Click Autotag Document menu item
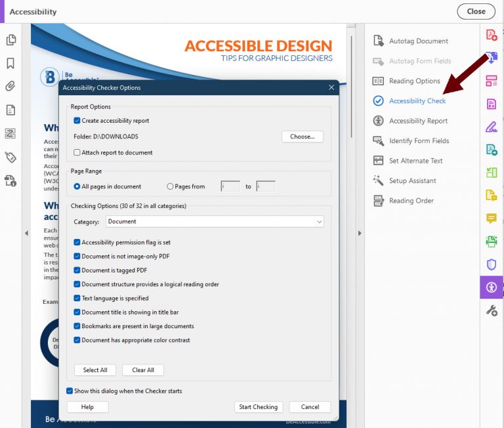 pos(419,41)
